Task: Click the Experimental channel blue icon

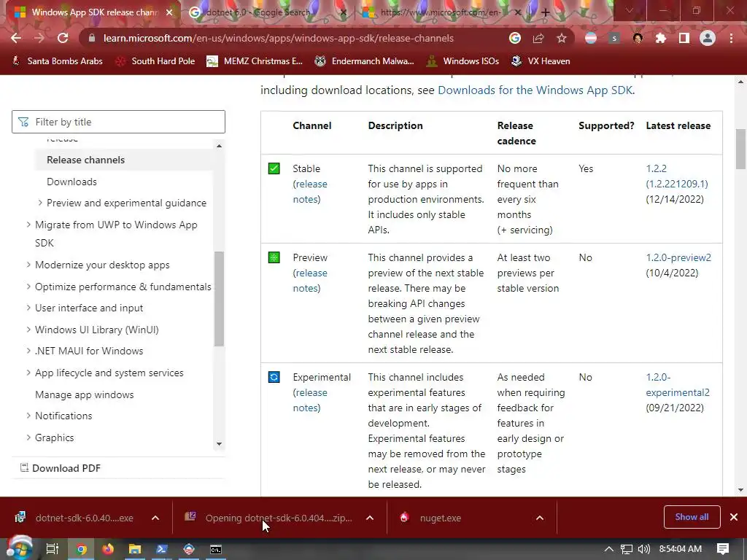Action: click(x=274, y=377)
